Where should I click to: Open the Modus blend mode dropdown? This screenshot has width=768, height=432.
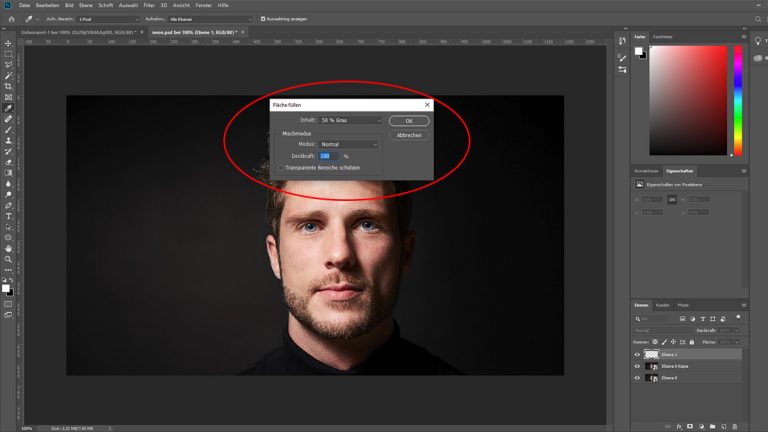[x=349, y=144]
